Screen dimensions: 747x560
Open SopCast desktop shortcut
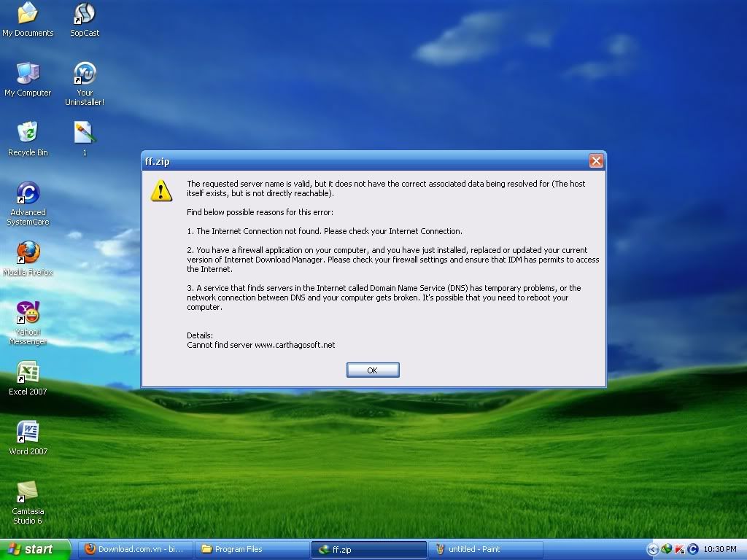pos(85,19)
